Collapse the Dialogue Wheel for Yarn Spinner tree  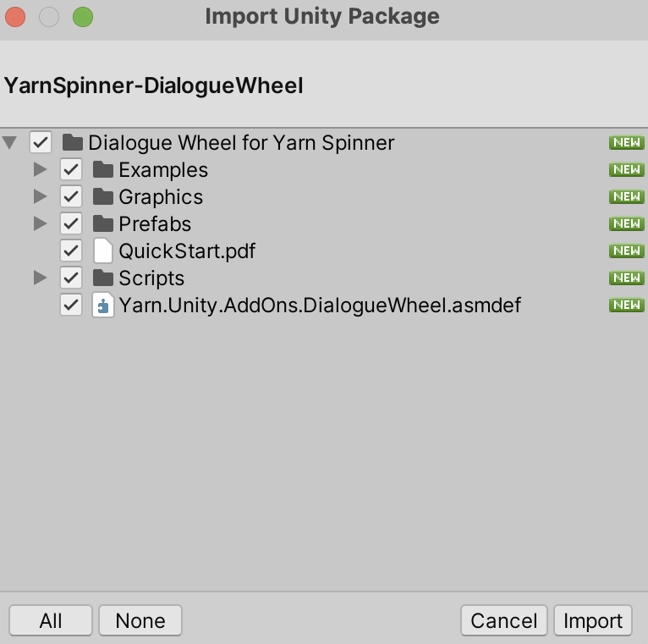[10, 142]
